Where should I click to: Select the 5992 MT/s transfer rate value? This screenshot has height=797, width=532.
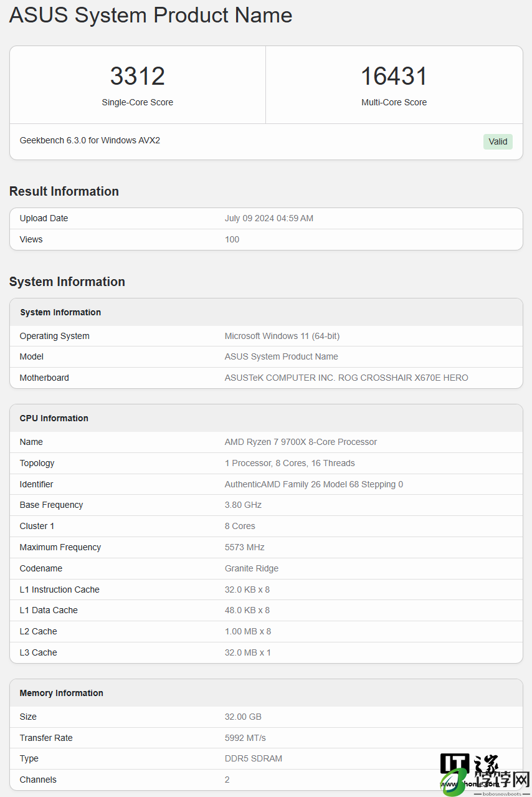coord(245,738)
